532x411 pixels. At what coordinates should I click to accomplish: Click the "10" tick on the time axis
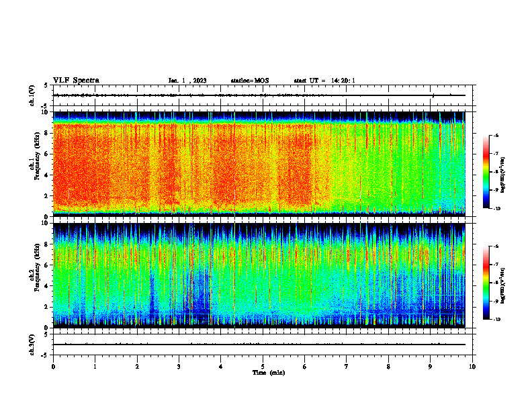[x=472, y=367]
